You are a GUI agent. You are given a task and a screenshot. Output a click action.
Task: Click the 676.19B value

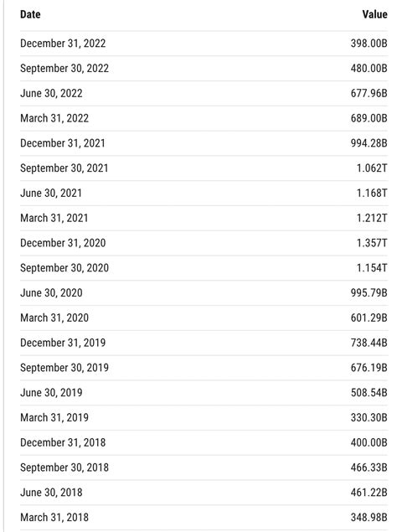[x=369, y=368]
